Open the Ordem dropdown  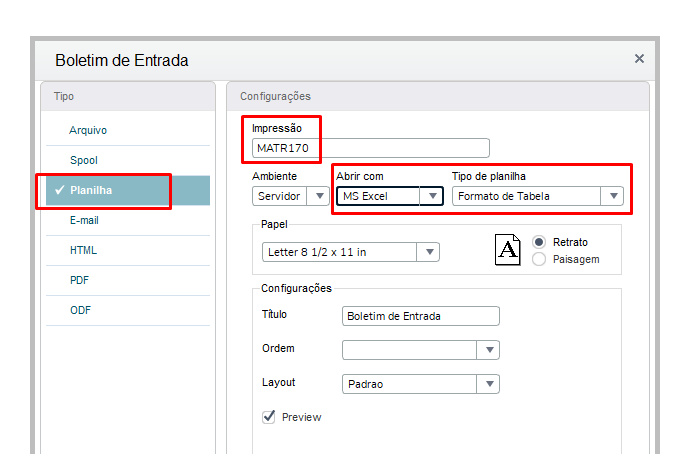pyautogui.click(x=420, y=350)
